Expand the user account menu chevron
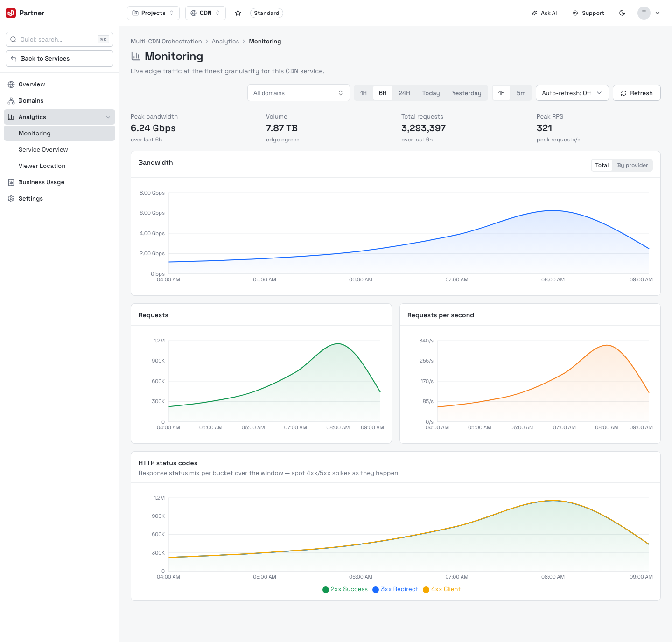672x642 pixels. 658,13
